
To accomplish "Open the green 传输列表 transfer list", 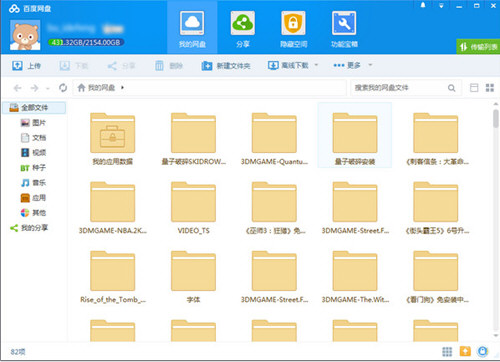I will click(x=478, y=47).
